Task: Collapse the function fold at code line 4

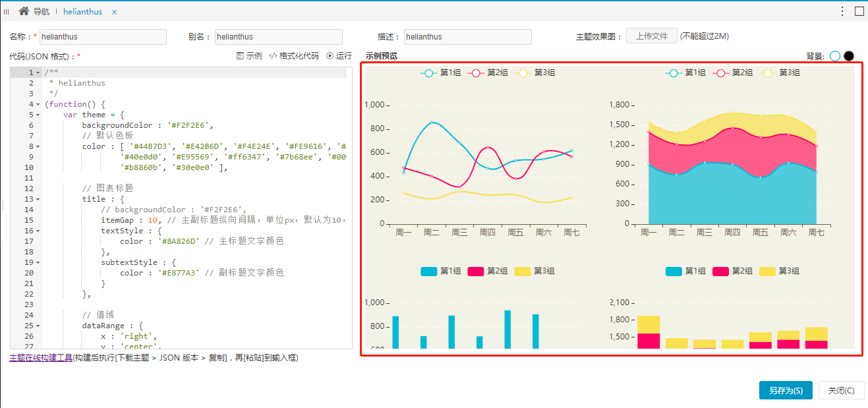Action: (x=38, y=104)
